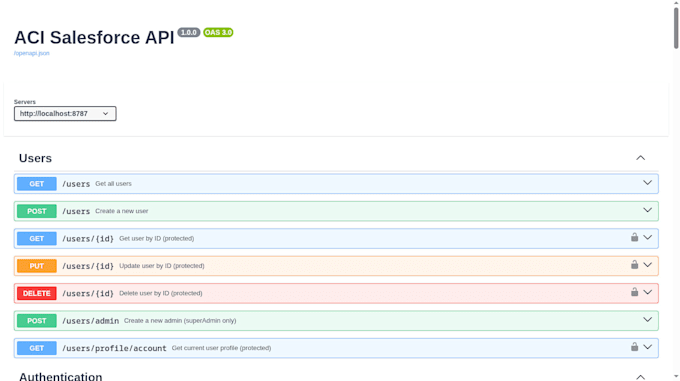The height and width of the screenshot is (381, 680).
Task: Expand chevron on GET /users/{id} row
Action: coord(647,238)
